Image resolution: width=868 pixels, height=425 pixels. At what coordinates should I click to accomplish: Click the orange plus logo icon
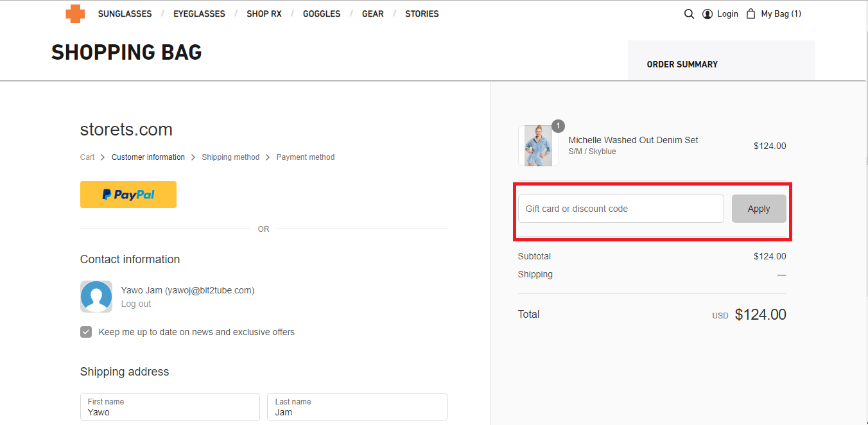tap(75, 13)
